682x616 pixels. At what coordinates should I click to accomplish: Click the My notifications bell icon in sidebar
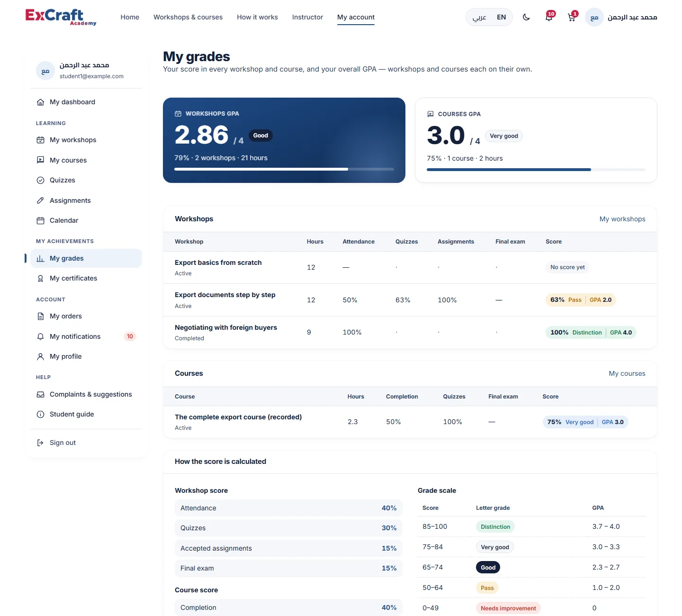coord(41,336)
